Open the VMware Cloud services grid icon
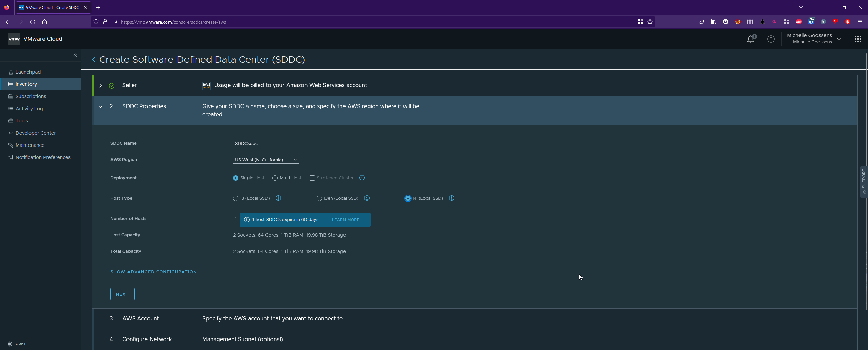The height and width of the screenshot is (350, 868). 858,39
